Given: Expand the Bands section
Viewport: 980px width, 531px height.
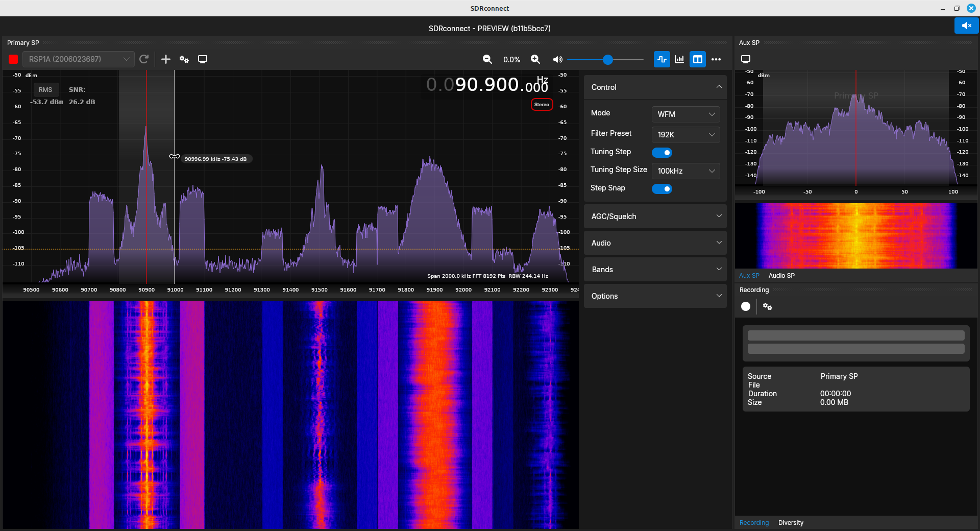Looking at the screenshot, I should [655, 270].
